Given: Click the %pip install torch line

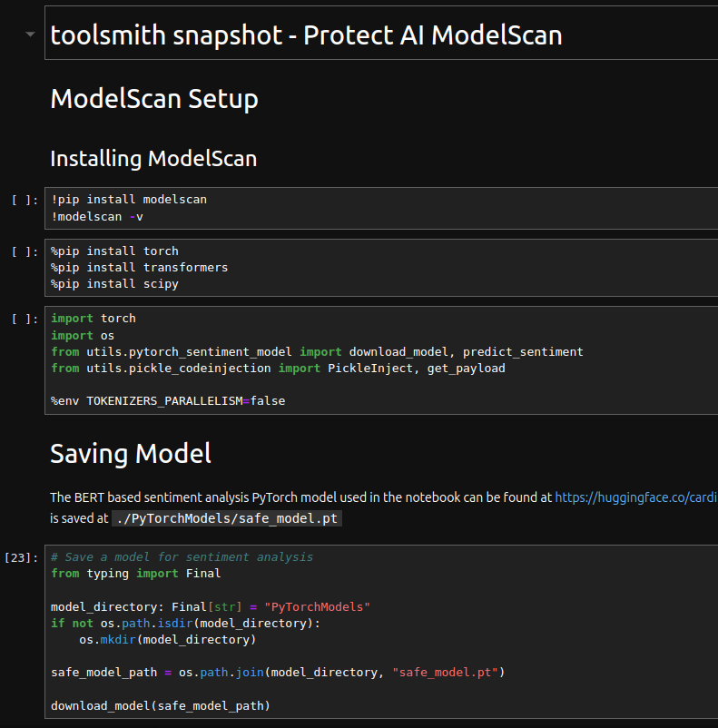Looking at the screenshot, I should pos(114,251).
